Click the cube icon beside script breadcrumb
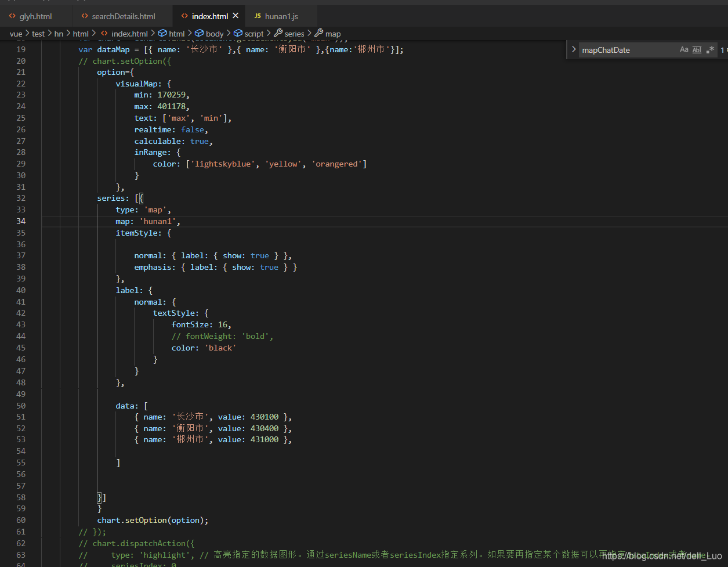The width and height of the screenshot is (728, 567). [238, 34]
